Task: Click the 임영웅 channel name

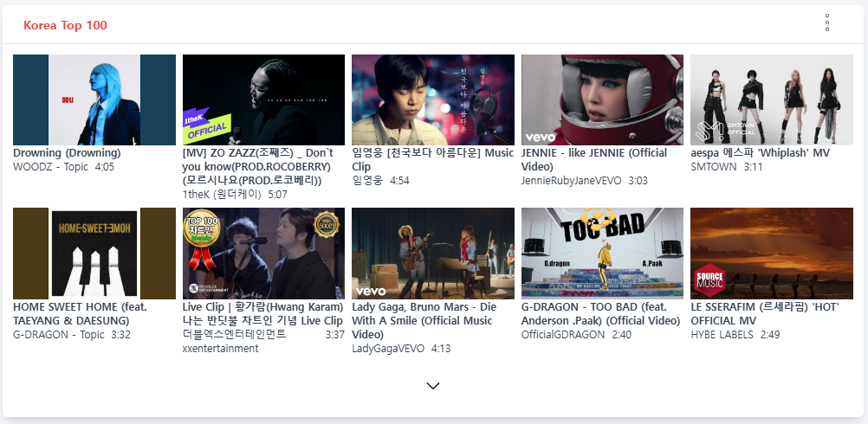Action: 367,181
